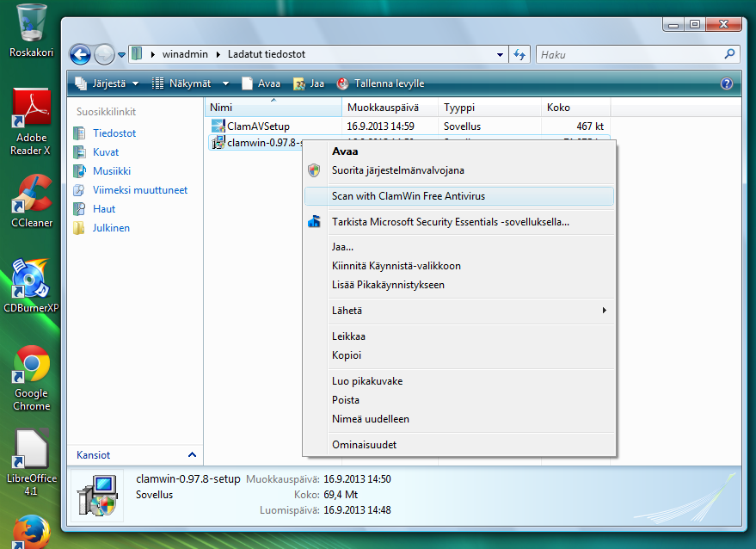
Task: Open help with the question mark icon
Action: tap(727, 83)
